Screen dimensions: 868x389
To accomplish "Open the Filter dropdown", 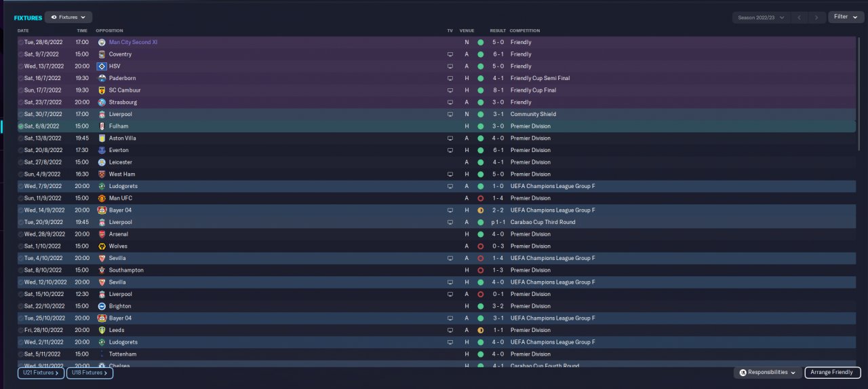I will 846,17.
